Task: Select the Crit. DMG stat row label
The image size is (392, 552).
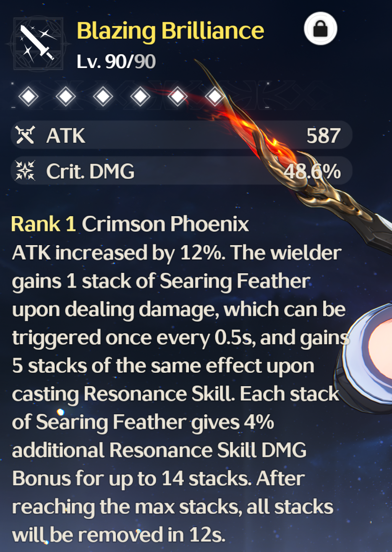Action: point(90,171)
